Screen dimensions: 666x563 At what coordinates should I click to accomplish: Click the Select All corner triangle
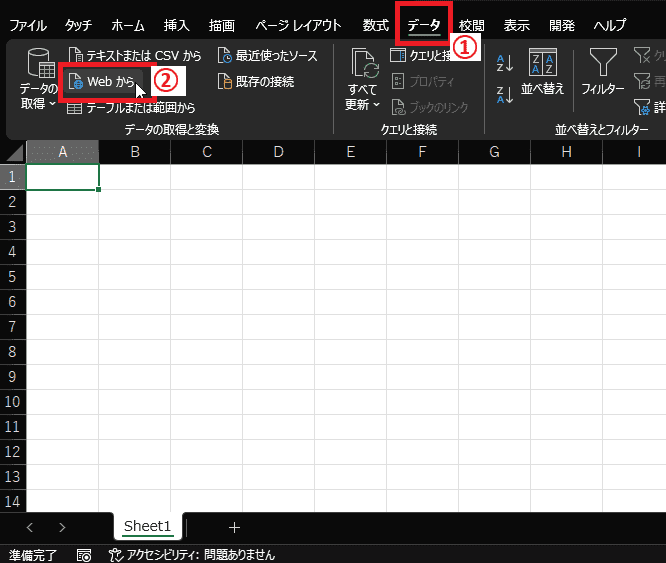pos(13,152)
